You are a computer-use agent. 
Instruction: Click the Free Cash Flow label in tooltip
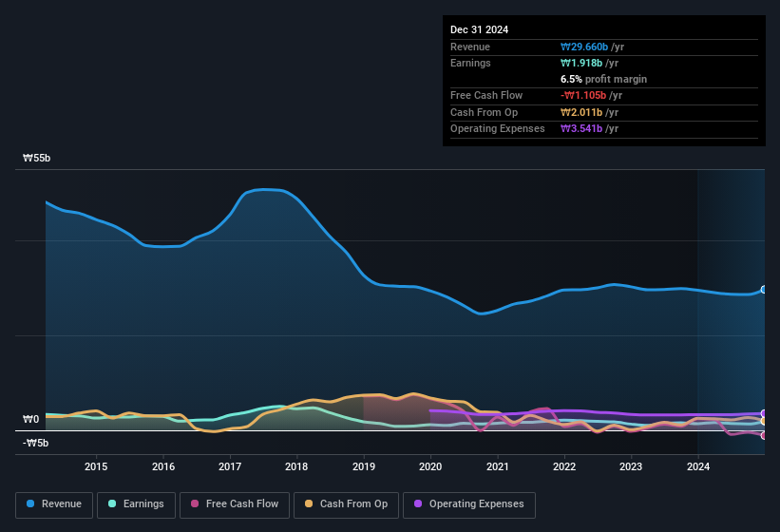pyautogui.click(x=486, y=95)
